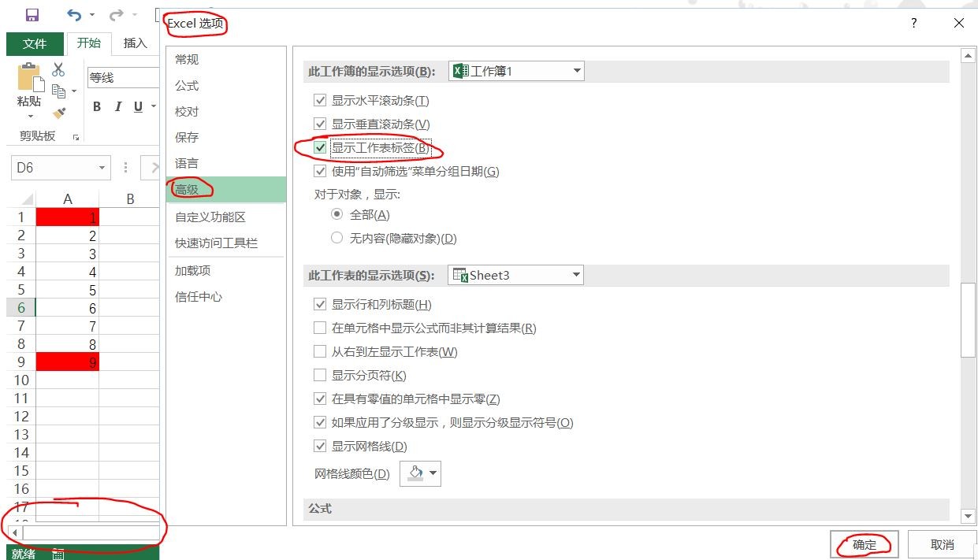
Task: Toggle bold formatting with the B icon
Action: coord(96,106)
